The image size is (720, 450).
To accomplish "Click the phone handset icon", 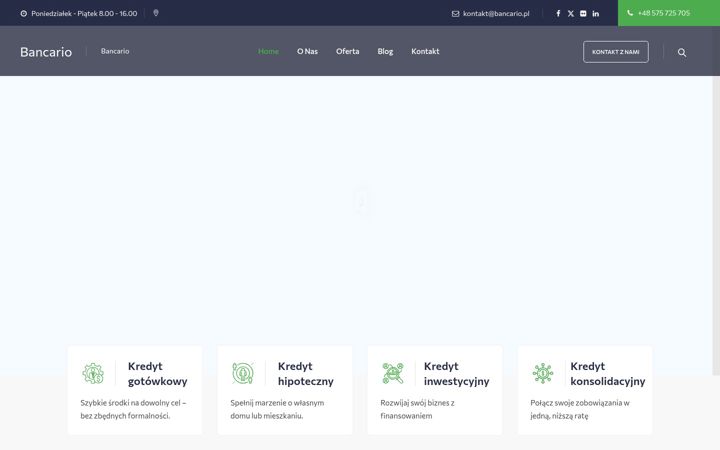I will pyautogui.click(x=630, y=13).
